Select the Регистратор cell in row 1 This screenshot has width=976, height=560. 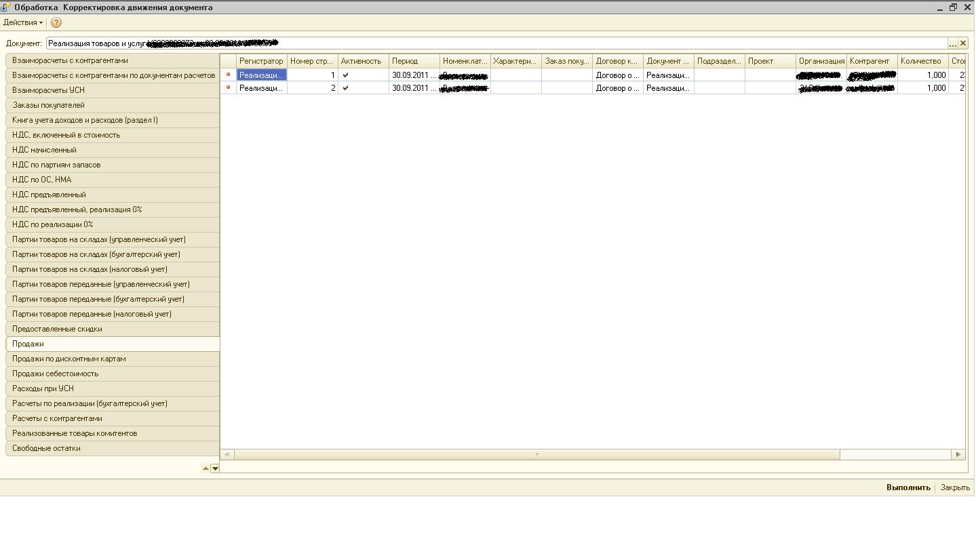click(x=262, y=75)
